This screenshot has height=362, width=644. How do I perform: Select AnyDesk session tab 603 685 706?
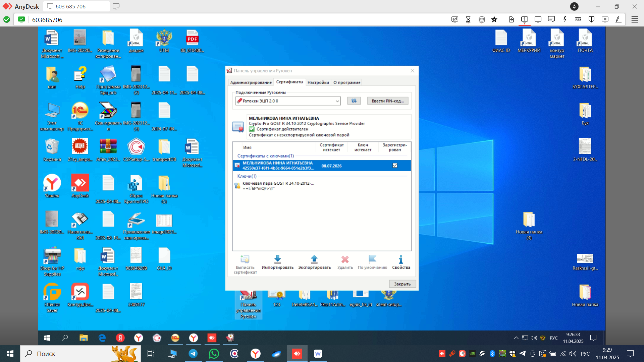coord(76,6)
